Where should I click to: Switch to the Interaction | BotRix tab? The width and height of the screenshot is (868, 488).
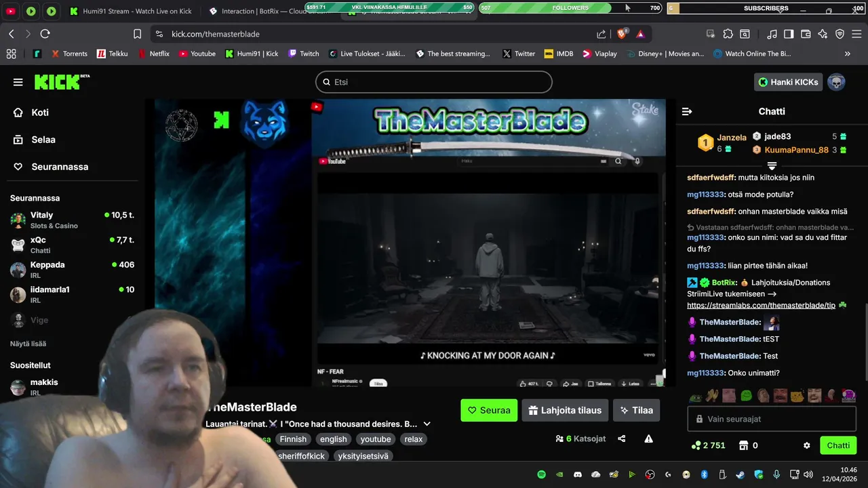coord(271,11)
